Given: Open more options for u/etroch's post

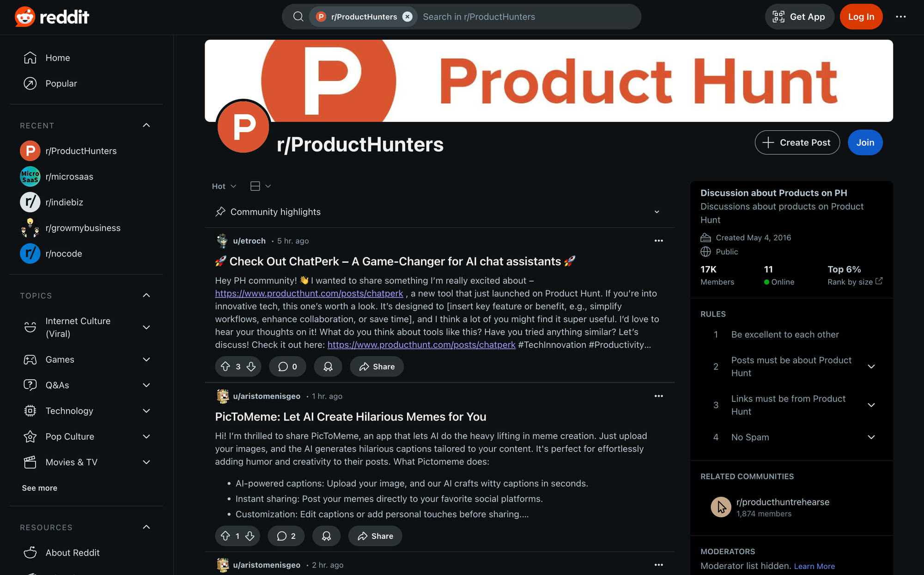Looking at the screenshot, I should coord(658,241).
